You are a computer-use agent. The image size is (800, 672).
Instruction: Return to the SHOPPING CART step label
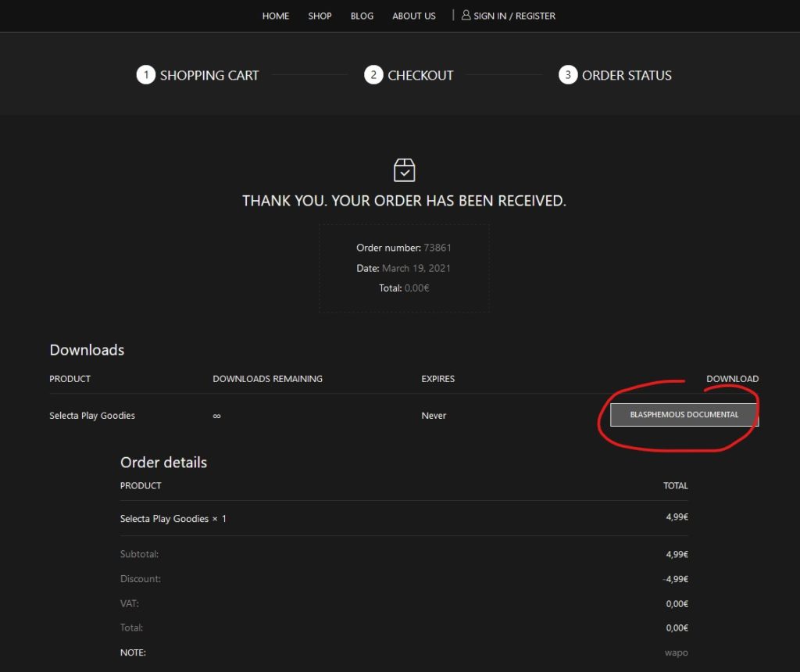click(209, 75)
